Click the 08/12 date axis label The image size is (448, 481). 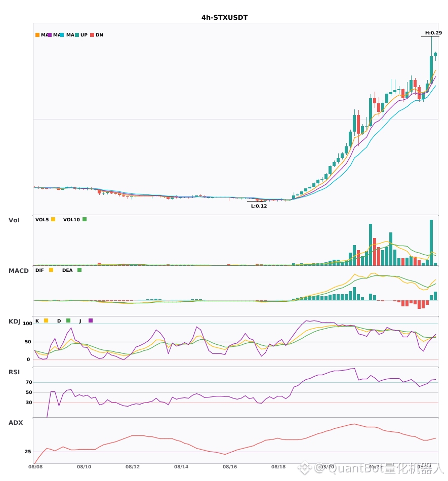click(x=133, y=467)
